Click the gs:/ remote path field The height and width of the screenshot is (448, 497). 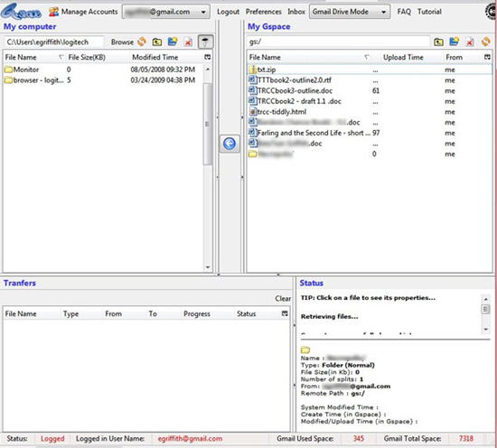(338, 42)
